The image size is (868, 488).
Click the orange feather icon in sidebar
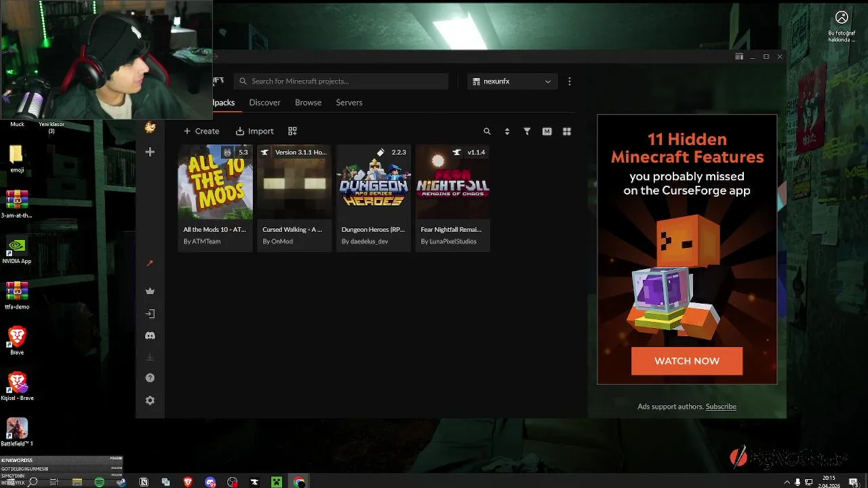click(150, 263)
